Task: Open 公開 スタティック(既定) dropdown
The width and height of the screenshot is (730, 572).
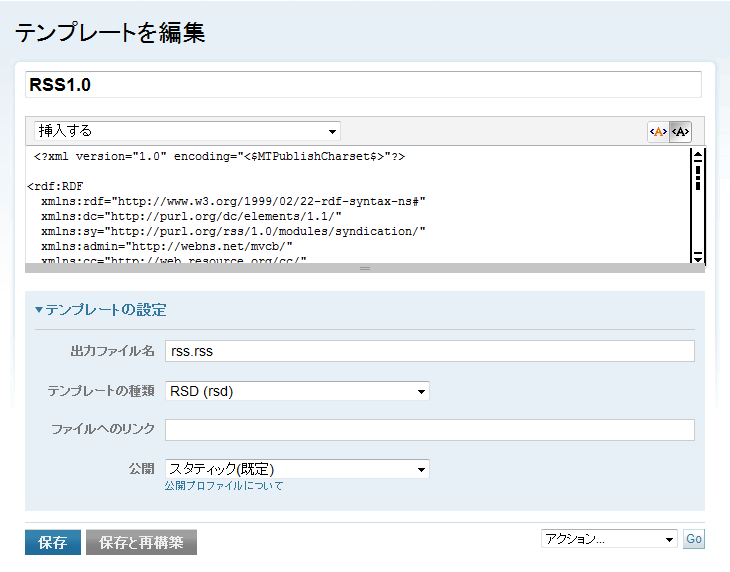Action: (x=297, y=468)
